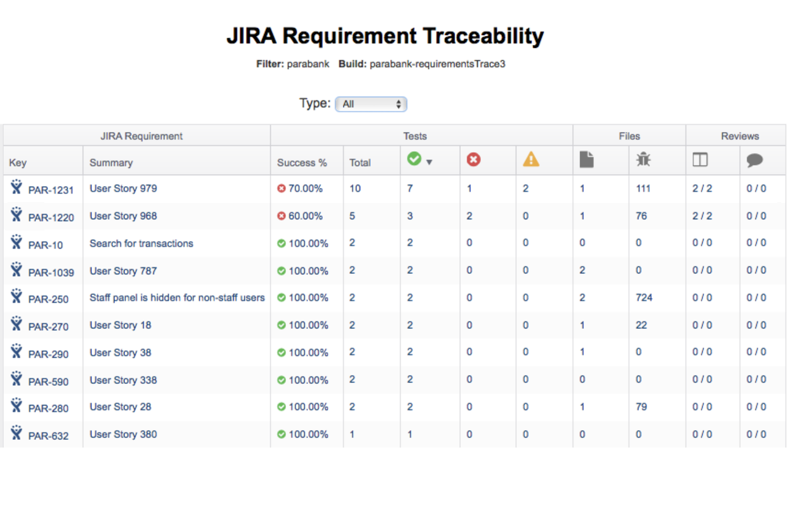Click the JIRA icon beside PAR-270
This screenshot has width=788, height=532.
(16, 323)
